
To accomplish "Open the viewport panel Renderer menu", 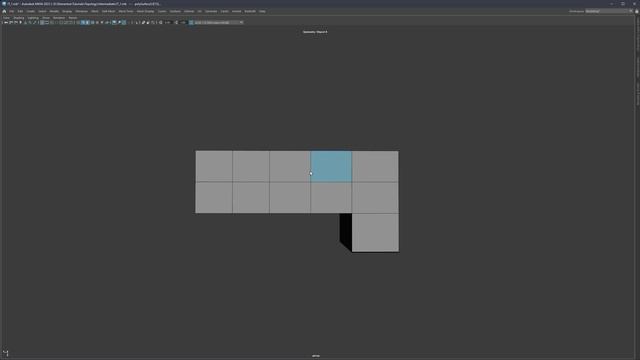I will [x=59, y=18].
